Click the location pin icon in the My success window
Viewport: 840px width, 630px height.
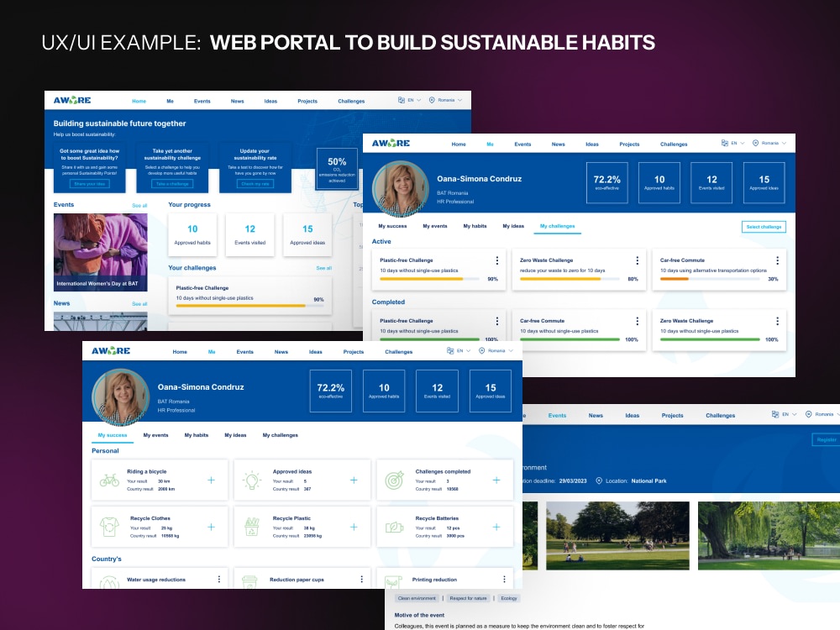click(x=481, y=351)
